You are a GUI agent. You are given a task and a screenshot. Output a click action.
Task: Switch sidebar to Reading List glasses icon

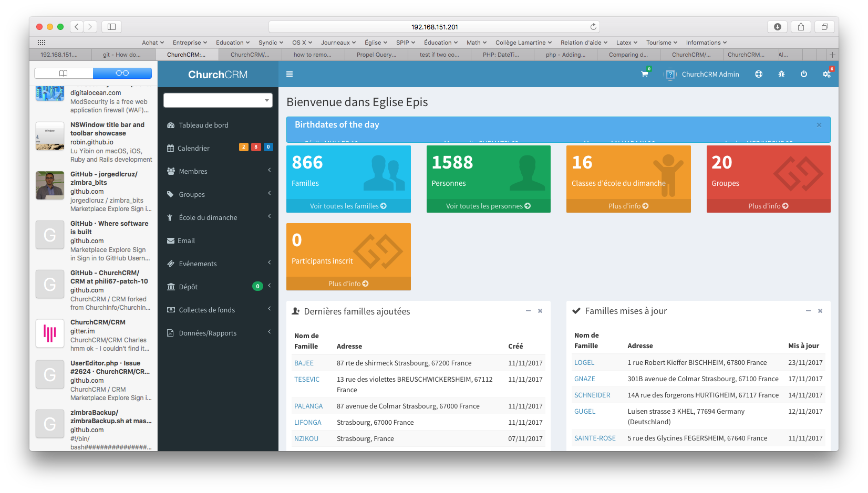coord(122,73)
